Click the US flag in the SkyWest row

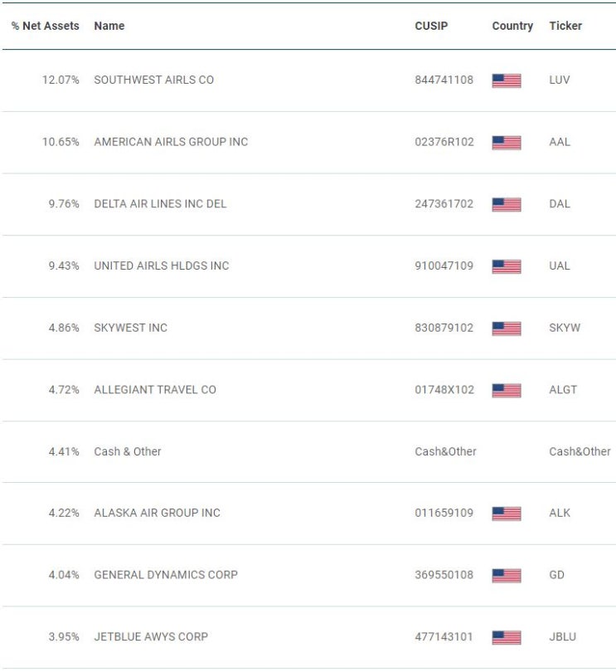point(507,329)
